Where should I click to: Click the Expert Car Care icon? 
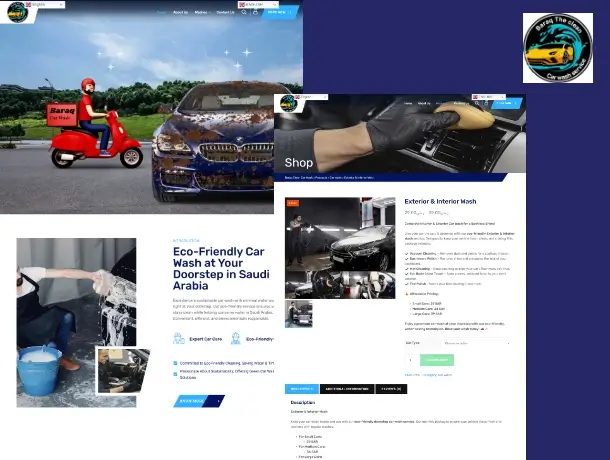tap(179, 338)
